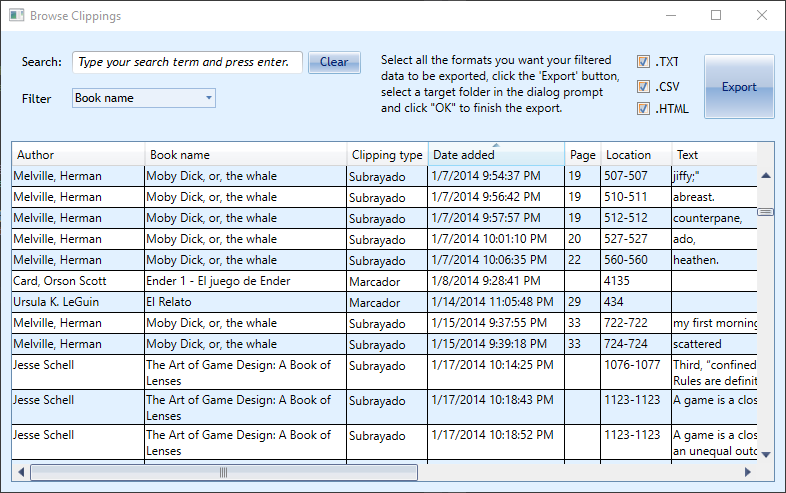Click date cell 1/14/2014 11:05:48 PM
Viewport: 786px width, 493px height.
[496, 302]
